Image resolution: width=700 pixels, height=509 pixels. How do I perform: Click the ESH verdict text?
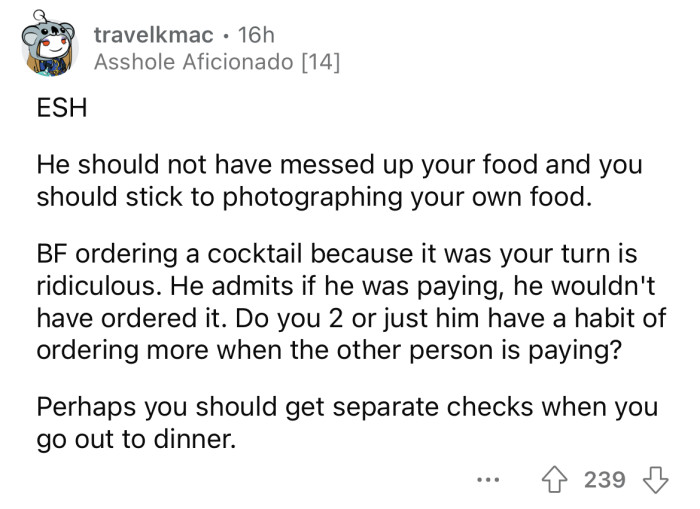[60, 111]
